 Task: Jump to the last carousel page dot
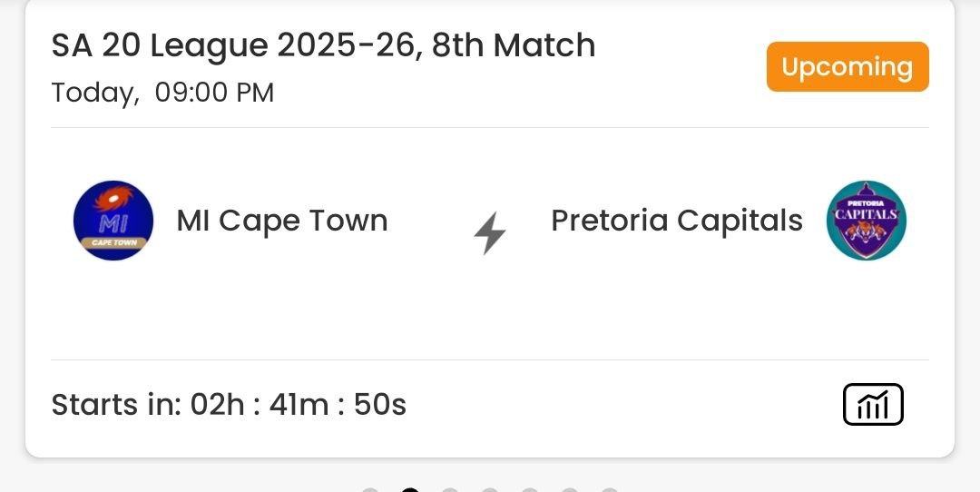click(610, 490)
